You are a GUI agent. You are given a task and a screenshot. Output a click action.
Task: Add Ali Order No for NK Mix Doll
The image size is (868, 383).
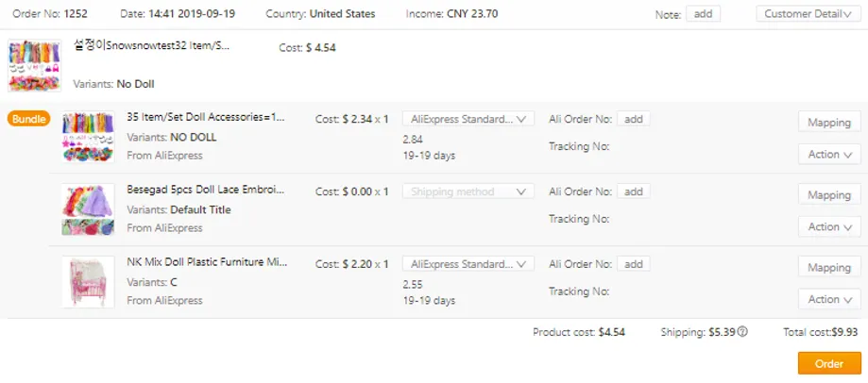point(633,264)
